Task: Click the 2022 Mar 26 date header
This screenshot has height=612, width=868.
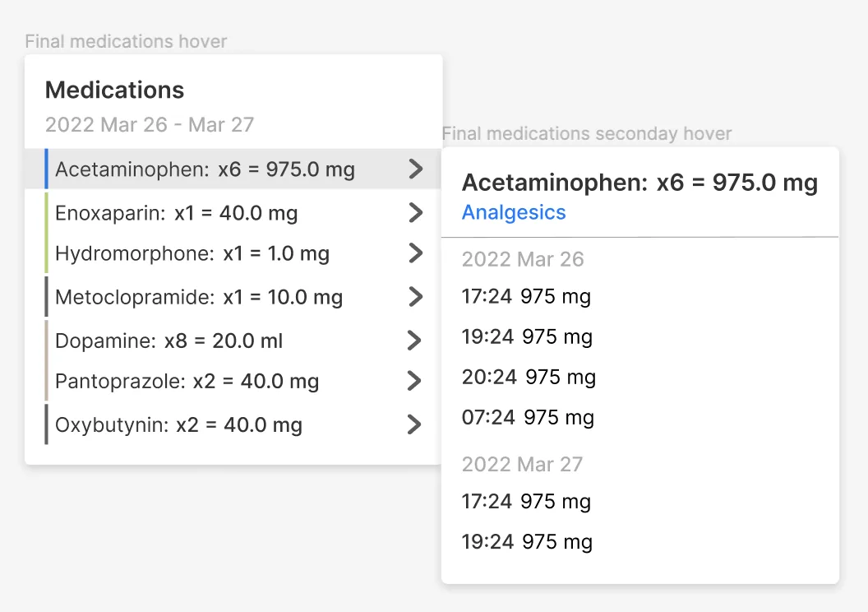Action: (x=523, y=259)
